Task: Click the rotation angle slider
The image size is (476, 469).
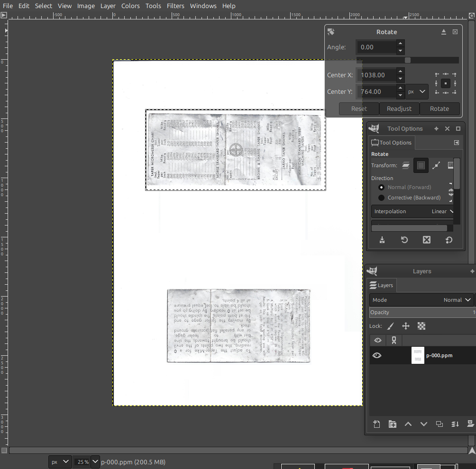Action: (x=407, y=60)
